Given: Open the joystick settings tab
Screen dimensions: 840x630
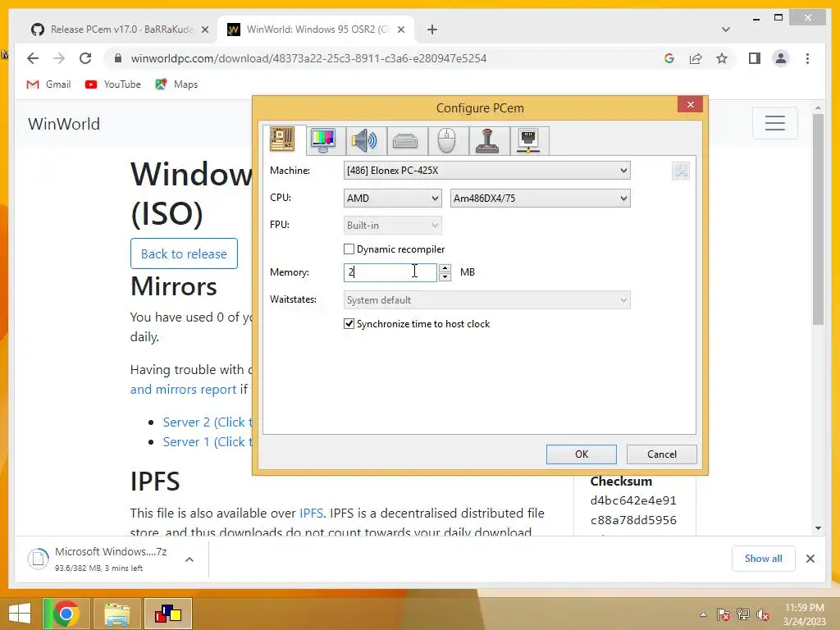Looking at the screenshot, I should [487, 141].
